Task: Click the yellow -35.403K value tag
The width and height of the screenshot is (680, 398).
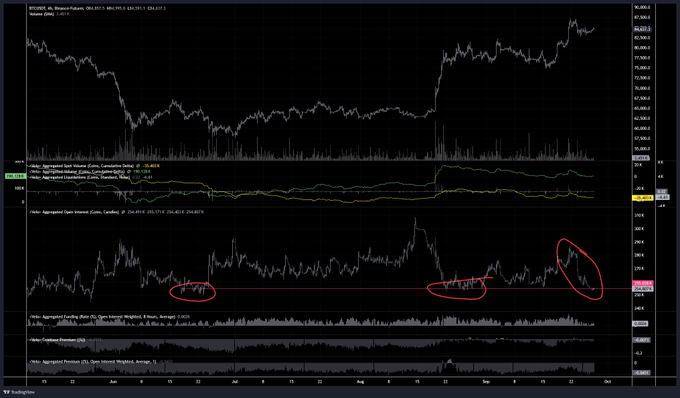Action: click(643, 198)
